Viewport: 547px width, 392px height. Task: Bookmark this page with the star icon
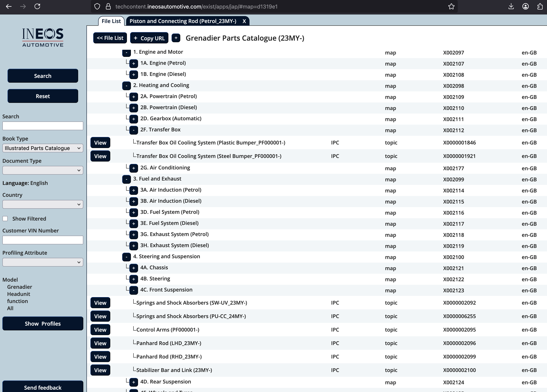[x=451, y=7]
